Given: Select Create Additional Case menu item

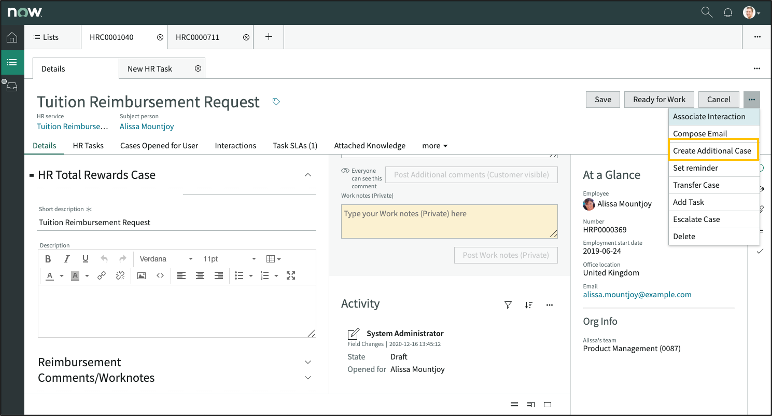Looking at the screenshot, I should point(712,151).
